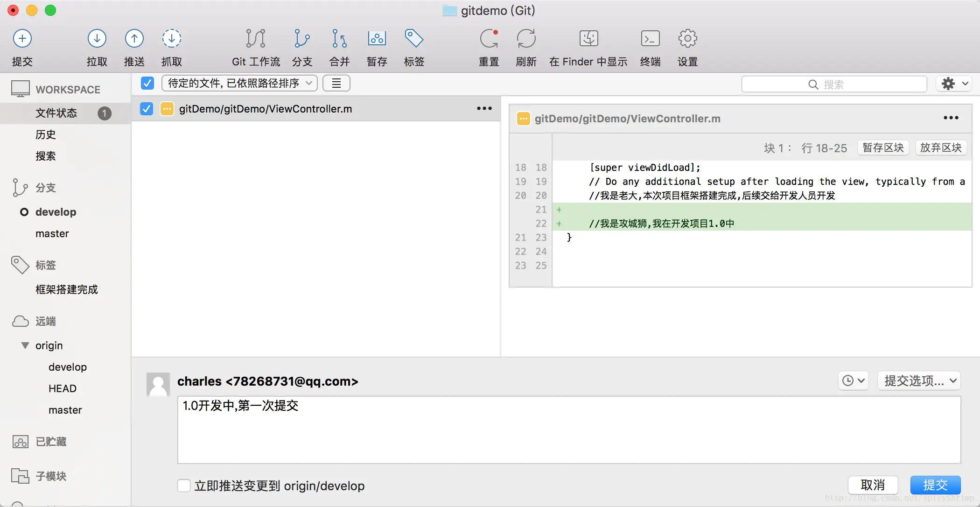Click the Tag (标签) toolbar icon
The image size is (980, 507).
414,39
